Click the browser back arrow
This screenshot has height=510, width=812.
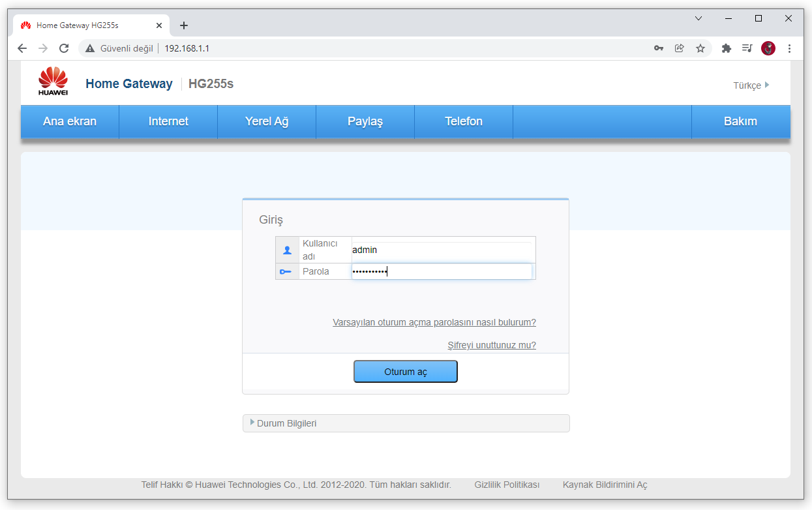pyautogui.click(x=22, y=48)
